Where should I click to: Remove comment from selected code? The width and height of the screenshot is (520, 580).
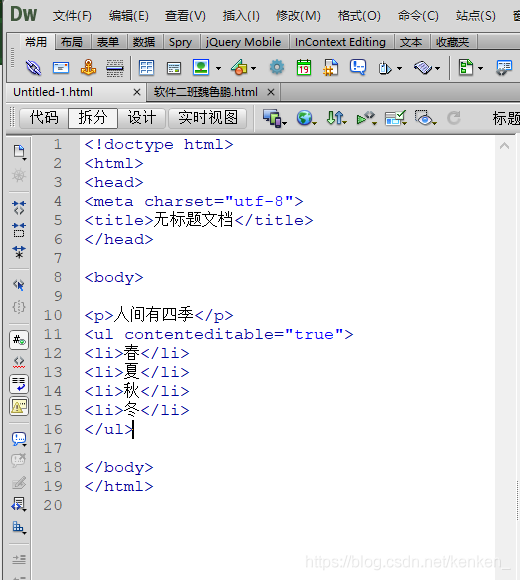tap(18, 461)
